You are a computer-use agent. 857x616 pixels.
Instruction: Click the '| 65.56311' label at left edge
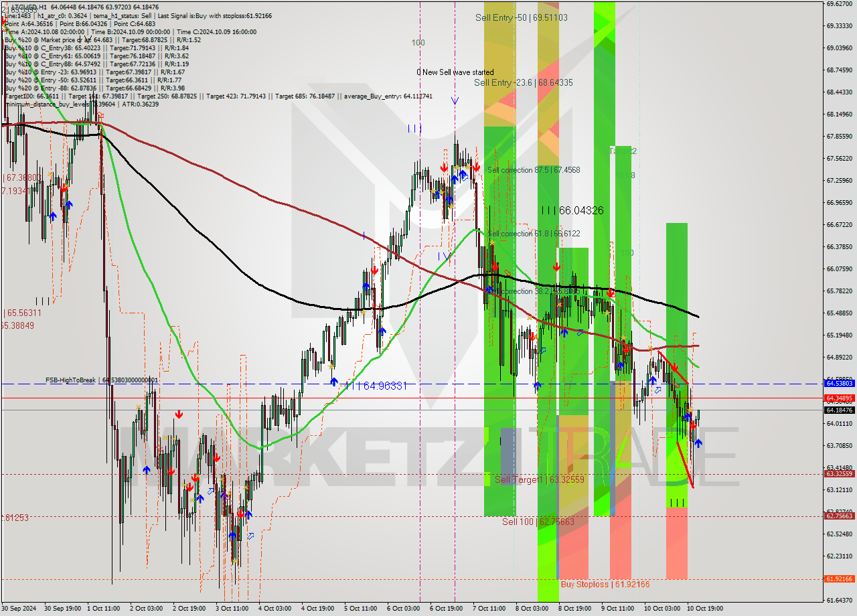[x=22, y=313]
